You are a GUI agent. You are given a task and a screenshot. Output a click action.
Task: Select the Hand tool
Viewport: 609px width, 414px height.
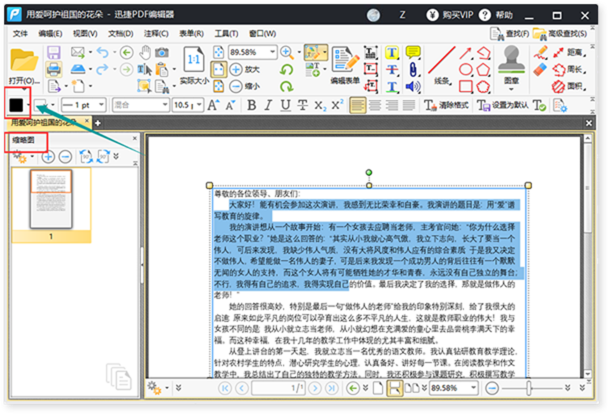(x=145, y=52)
